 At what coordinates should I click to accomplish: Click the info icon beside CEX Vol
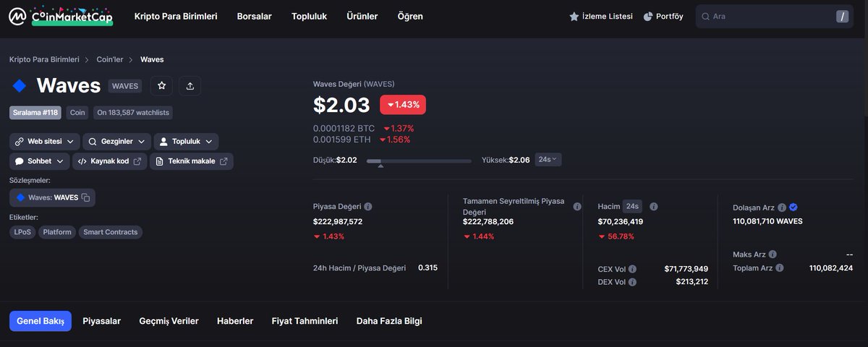(633, 269)
